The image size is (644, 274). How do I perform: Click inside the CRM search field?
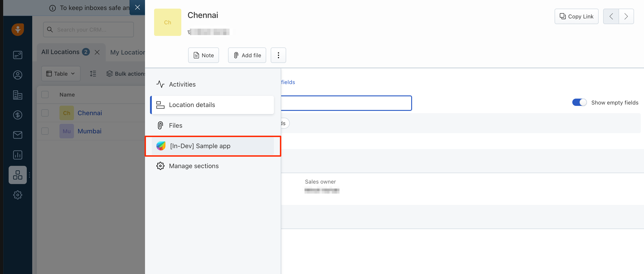88,29
